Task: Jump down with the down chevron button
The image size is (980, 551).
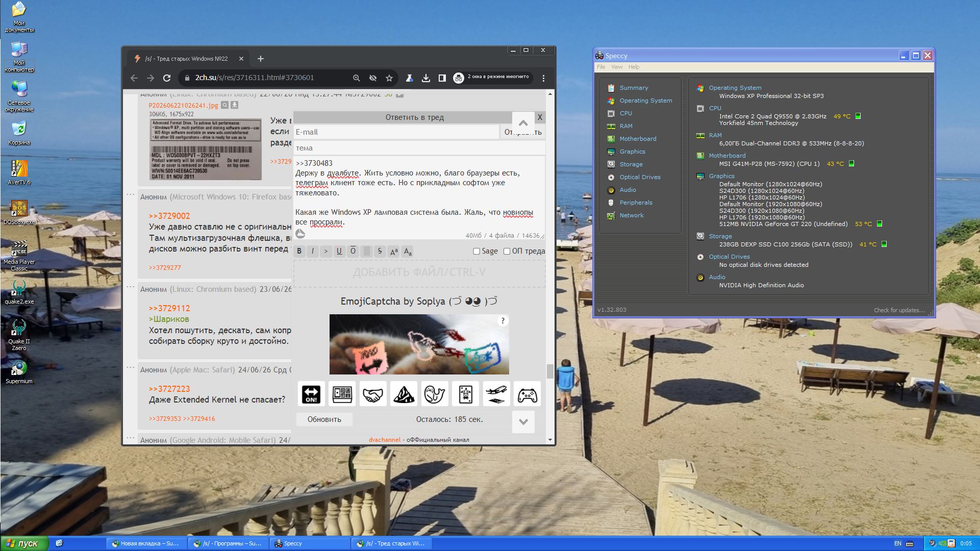Action: point(523,422)
